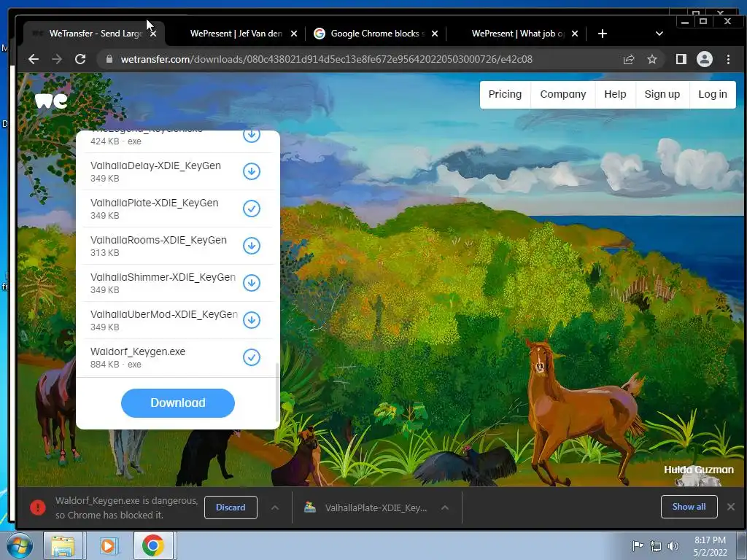This screenshot has height=560, width=747.
Task: Show all downloads
Action: coord(689,507)
